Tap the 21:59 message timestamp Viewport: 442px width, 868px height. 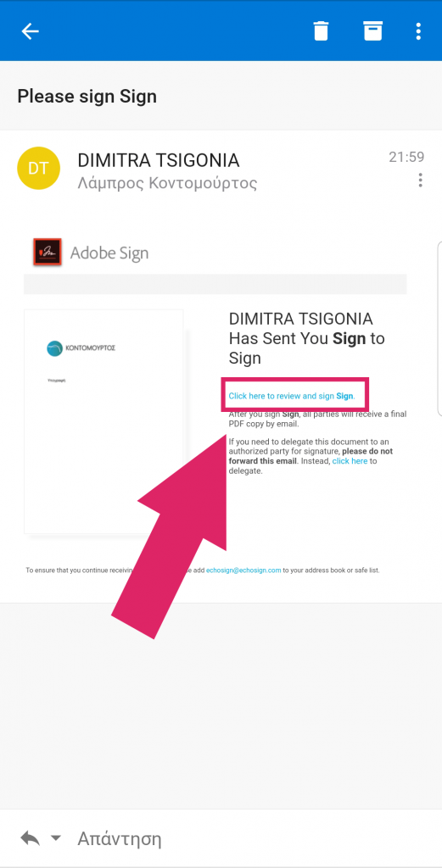406,157
